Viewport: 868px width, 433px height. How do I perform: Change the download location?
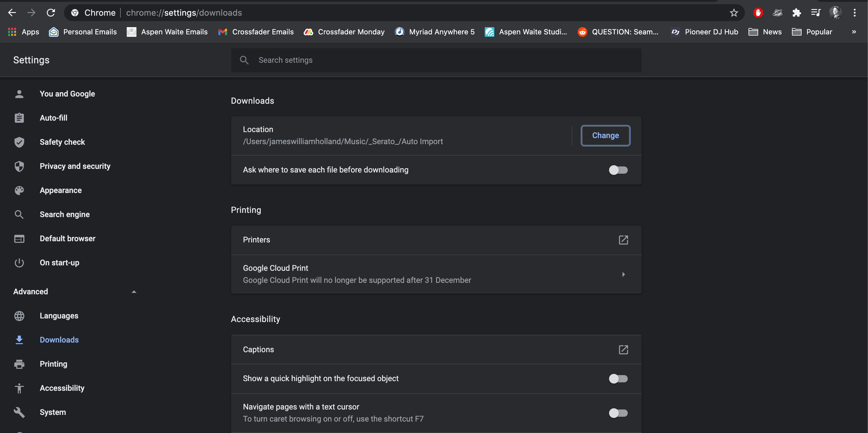605,135
